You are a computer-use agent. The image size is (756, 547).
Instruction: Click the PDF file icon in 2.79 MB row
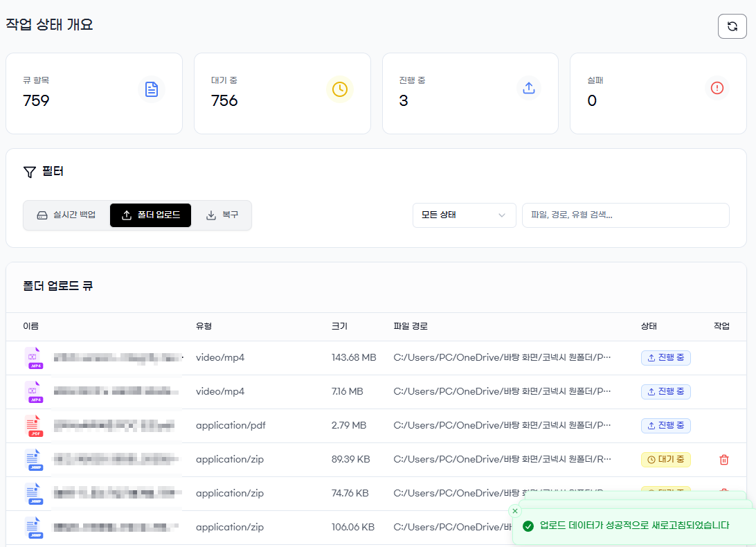[34, 426]
